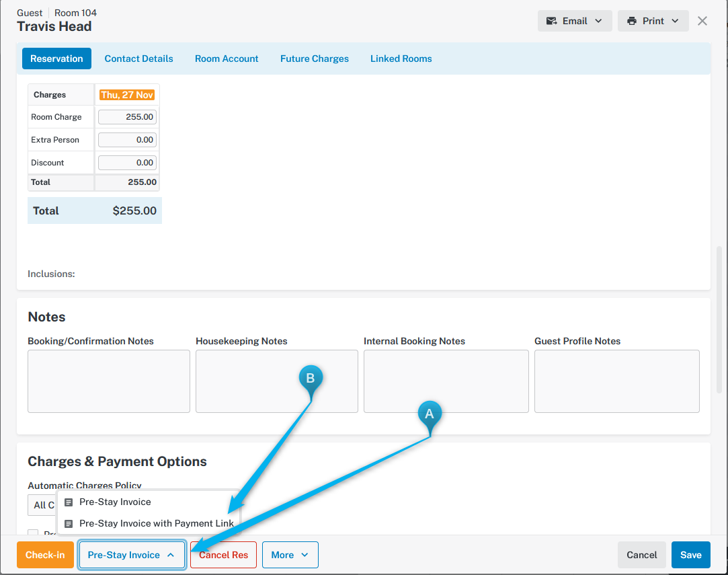Go to the Future Charges tab
Viewport: 728px width, 575px height.
314,59
